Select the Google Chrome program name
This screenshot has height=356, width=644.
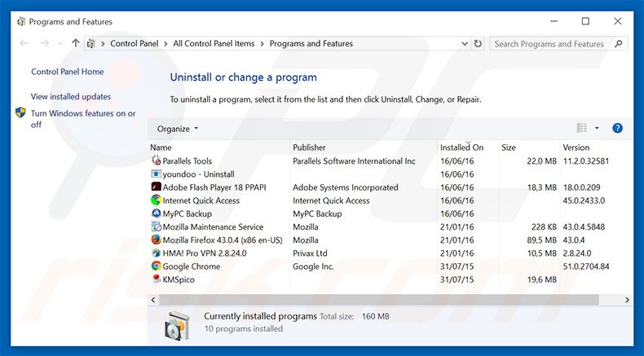click(192, 266)
